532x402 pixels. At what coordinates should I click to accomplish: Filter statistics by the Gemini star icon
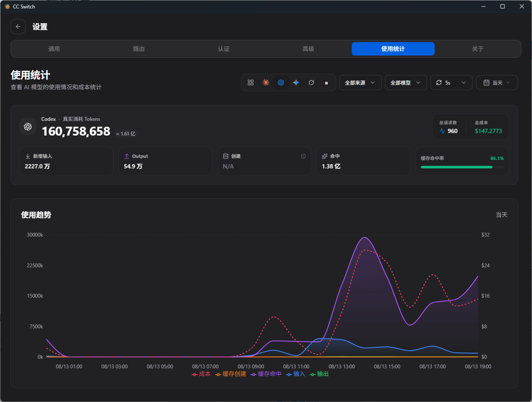pyautogui.click(x=296, y=83)
